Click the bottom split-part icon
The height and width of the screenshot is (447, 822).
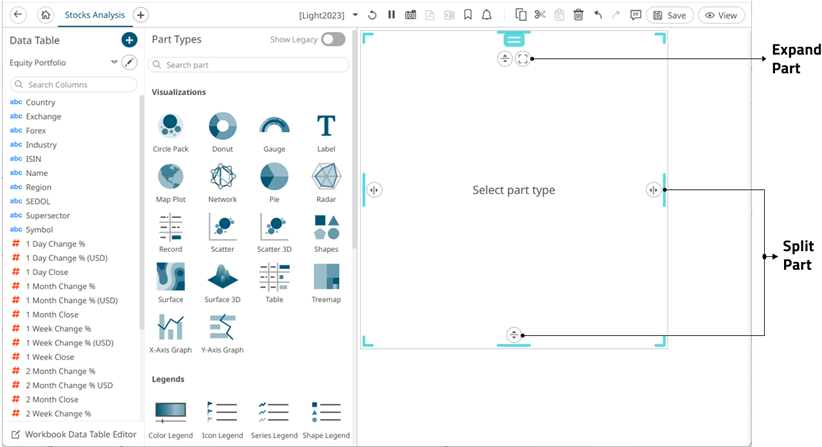514,334
